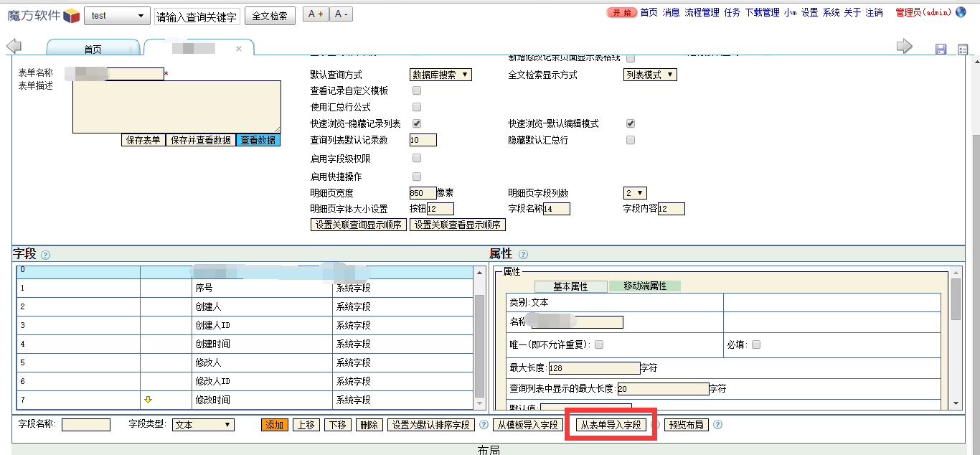Click 删除 button
The width and height of the screenshot is (980, 455).
(x=369, y=425)
